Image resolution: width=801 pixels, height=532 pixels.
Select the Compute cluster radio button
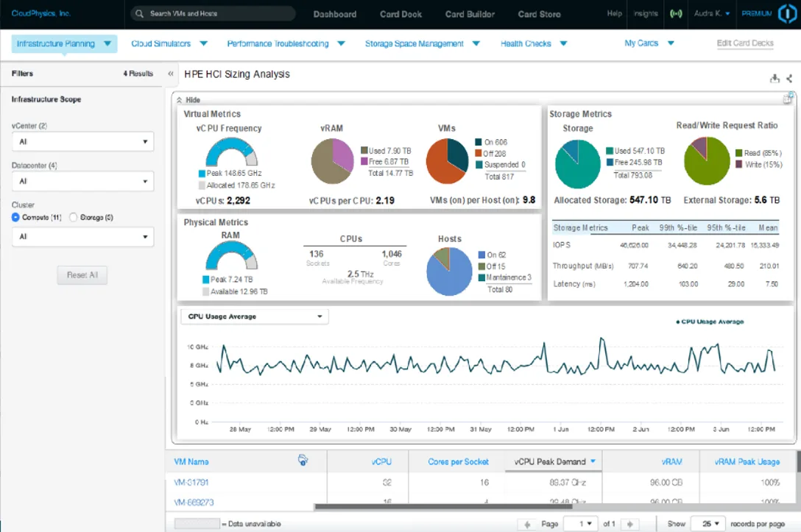coord(15,218)
